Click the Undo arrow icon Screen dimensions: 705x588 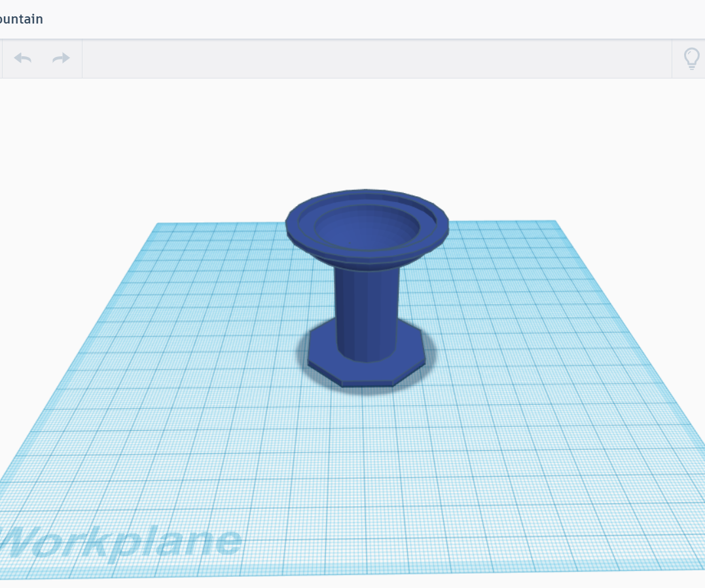[22, 58]
